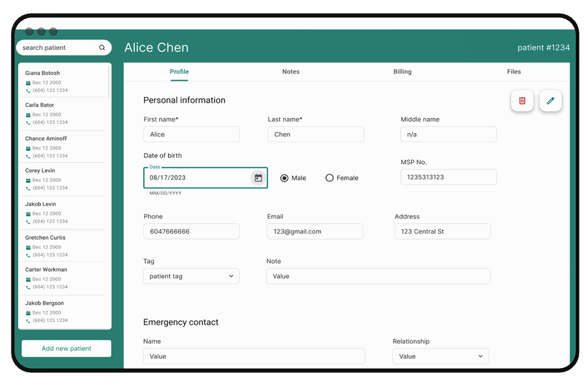Click the phone icon under Carla Bator
588x386 pixels.
pos(28,123)
